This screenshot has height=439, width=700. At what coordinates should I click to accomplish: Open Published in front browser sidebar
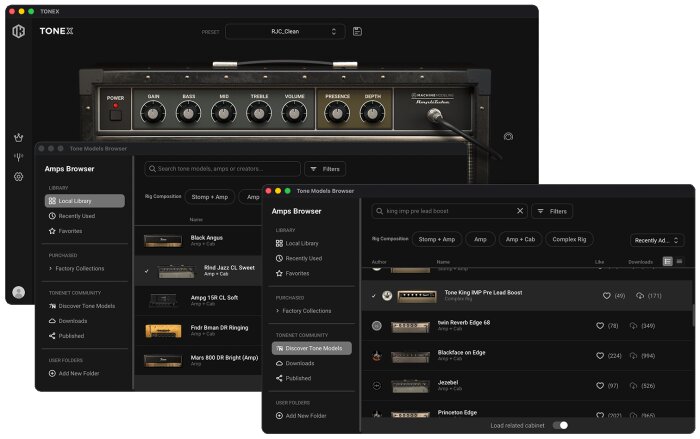click(x=293, y=378)
